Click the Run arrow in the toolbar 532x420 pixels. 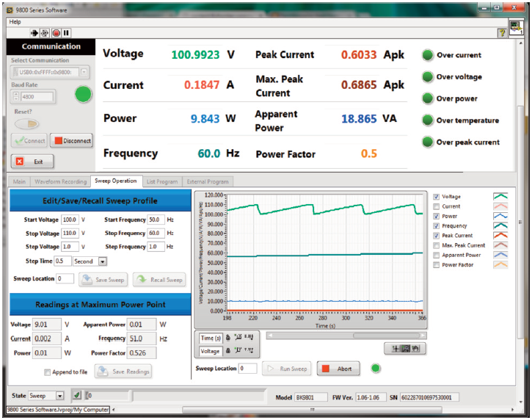pyautogui.click(x=34, y=33)
